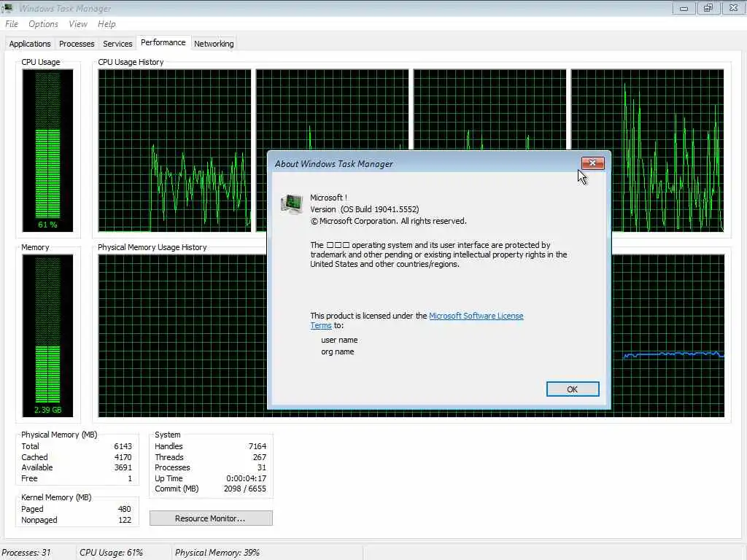Click the 'org name' licensee text
Viewport: 747px width, 560px height.
click(x=337, y=352)
